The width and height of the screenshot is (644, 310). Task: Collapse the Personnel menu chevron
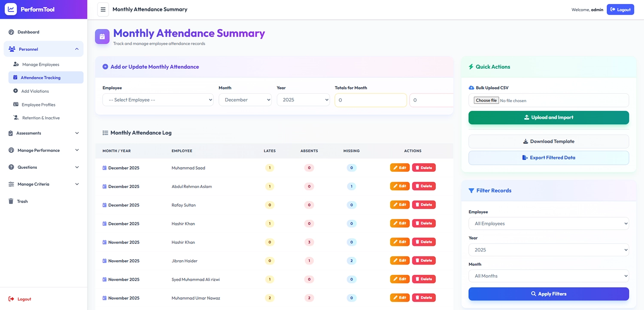click(x=77, y=49)
